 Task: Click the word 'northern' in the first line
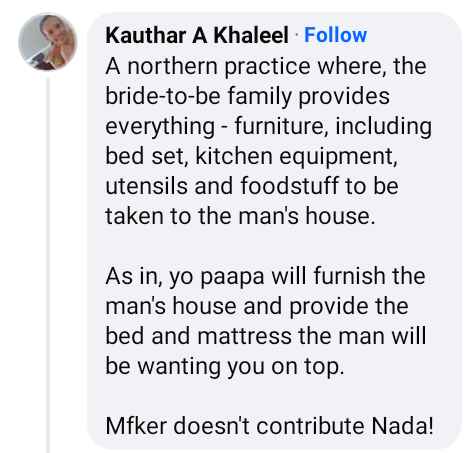[173, 66]
